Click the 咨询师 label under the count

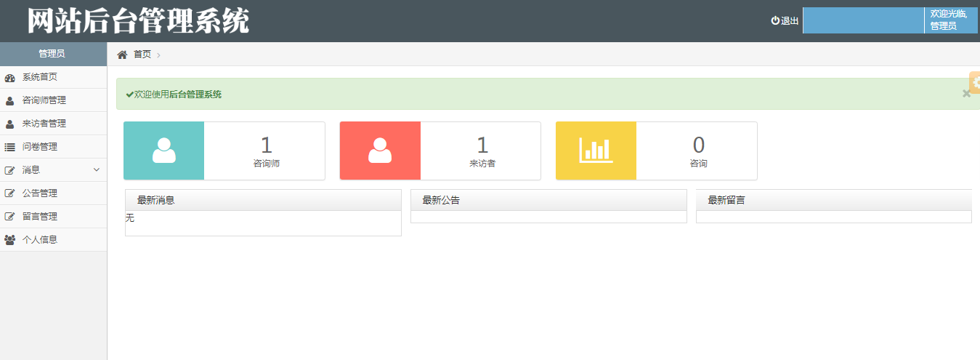point(266,164)
